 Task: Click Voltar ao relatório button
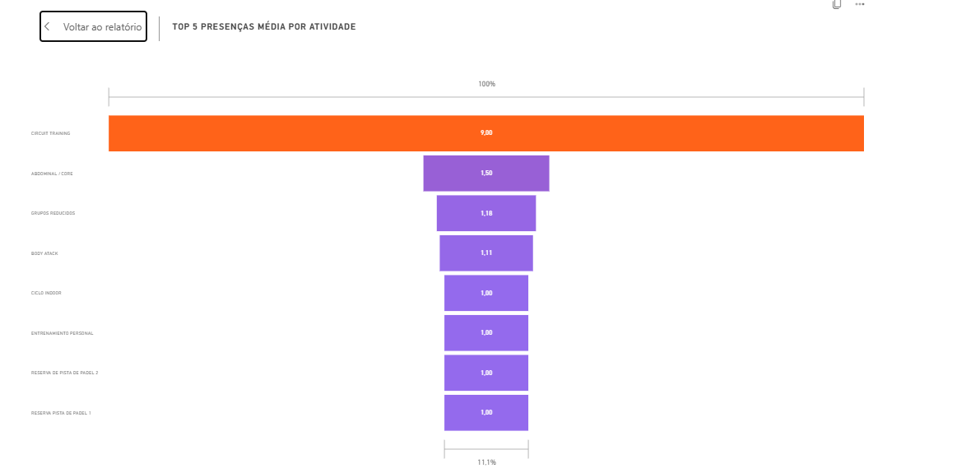click(x=93, y=26)
